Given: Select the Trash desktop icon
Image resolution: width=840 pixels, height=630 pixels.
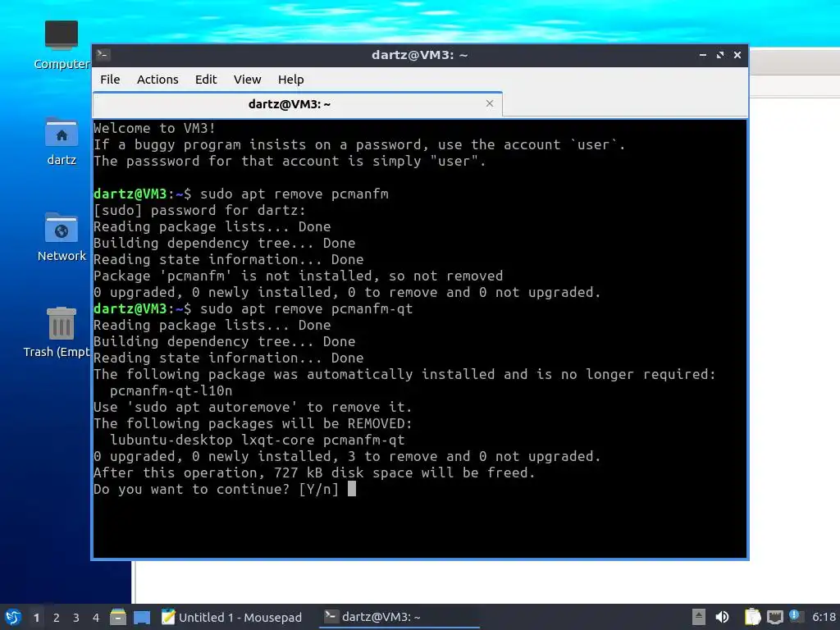Looking at the screenshot, I should [x=57, y=332].
